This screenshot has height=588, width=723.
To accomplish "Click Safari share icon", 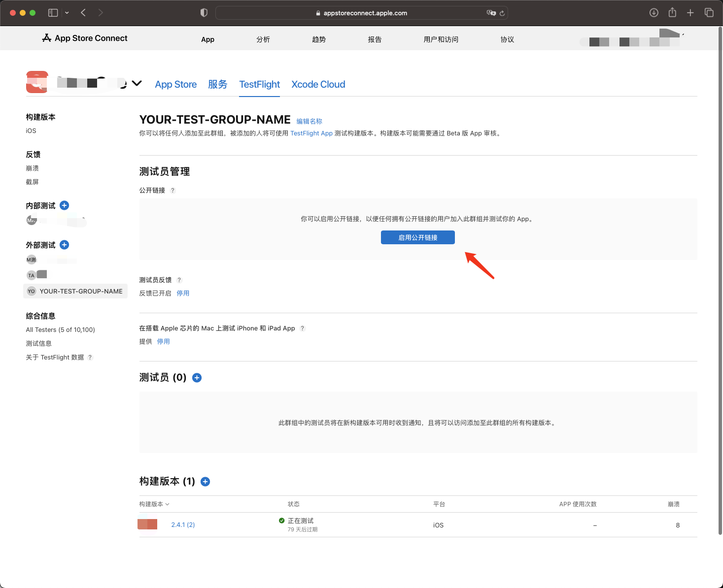I will [x=672, y=13].
